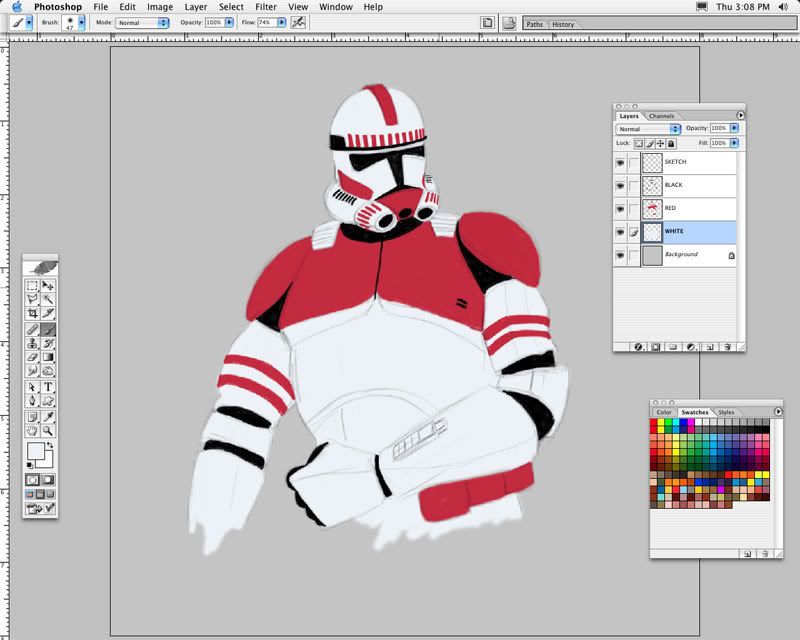800x640 pixels.
Task: Create a new layer set folder
Action: click(x=673, y=347)
